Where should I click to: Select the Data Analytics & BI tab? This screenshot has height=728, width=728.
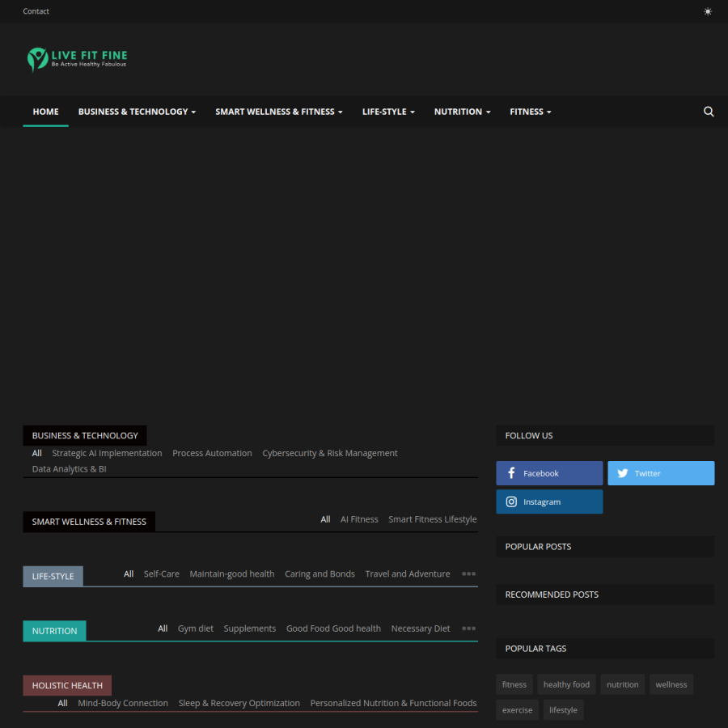tap(70, 469)
